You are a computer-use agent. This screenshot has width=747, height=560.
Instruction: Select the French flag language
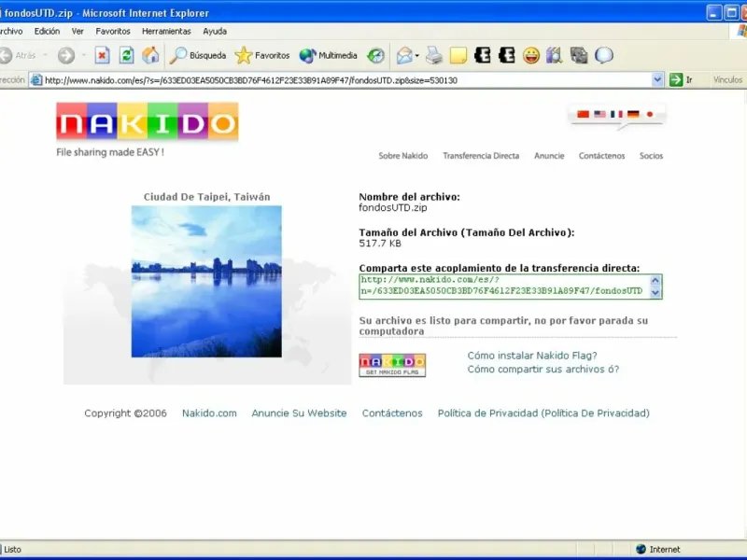click(x=616, y=114)
